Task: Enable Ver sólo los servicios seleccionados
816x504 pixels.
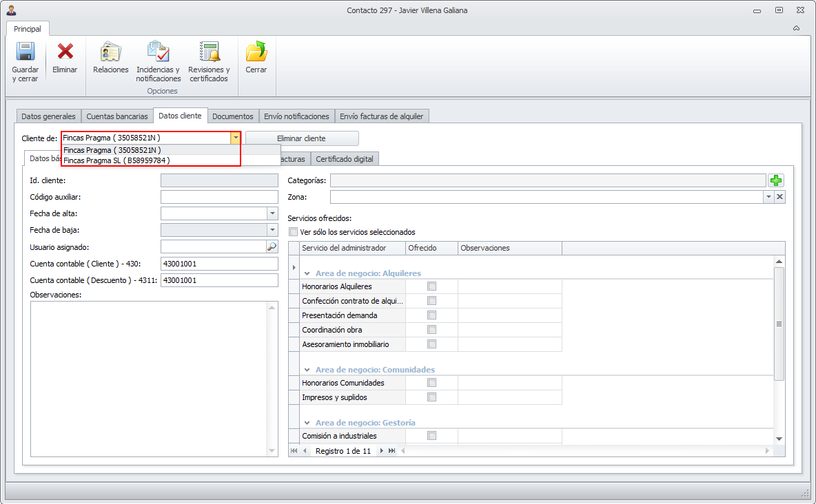Action: (294, 232)
